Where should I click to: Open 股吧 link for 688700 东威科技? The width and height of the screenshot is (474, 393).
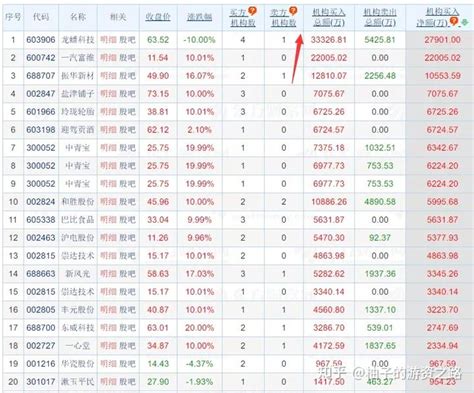(x=127, y=328)
